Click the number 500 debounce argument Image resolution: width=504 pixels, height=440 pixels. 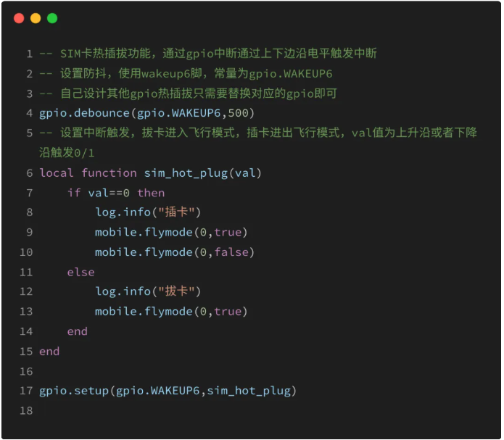click(238, 113)
